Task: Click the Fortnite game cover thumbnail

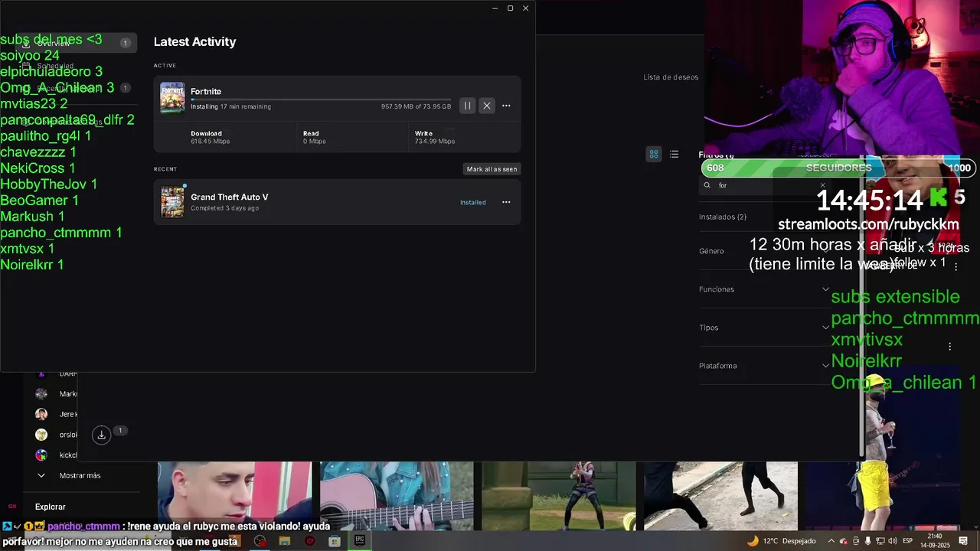Action: coord(172,98)
